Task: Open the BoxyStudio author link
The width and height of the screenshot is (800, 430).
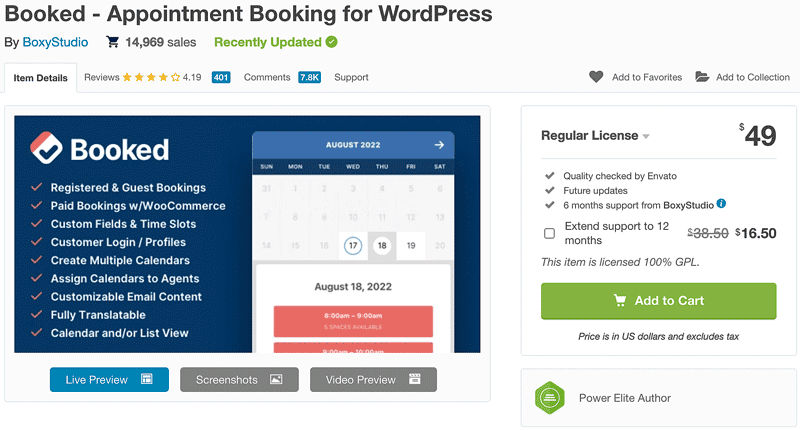Action: click(55, 42)
